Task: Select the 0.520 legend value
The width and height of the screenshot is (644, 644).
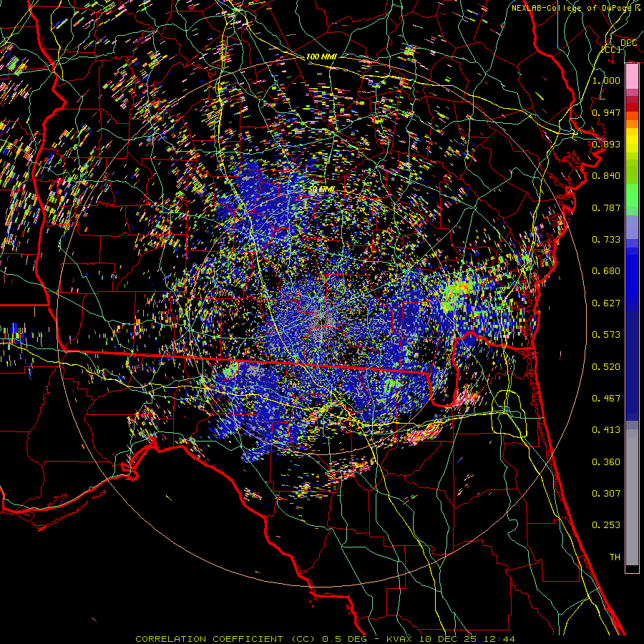Action: point(606,367)
